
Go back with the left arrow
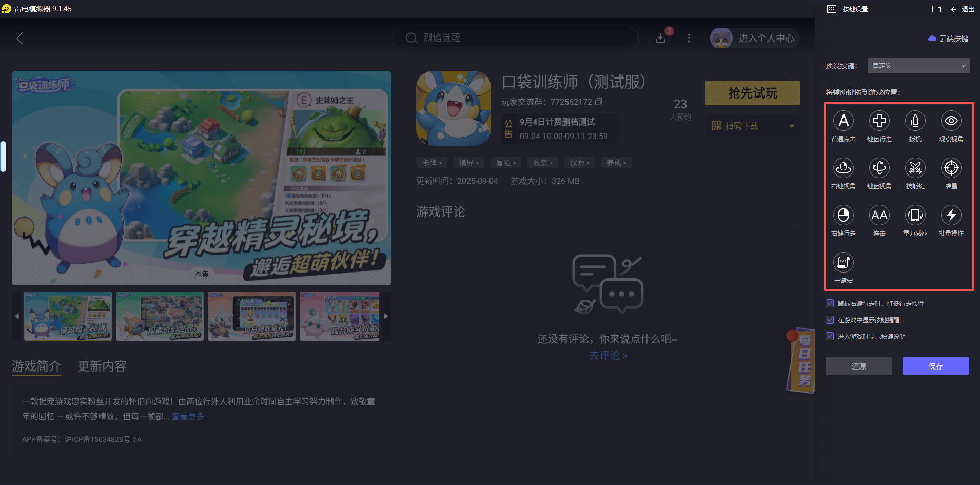tap(19, 38)
